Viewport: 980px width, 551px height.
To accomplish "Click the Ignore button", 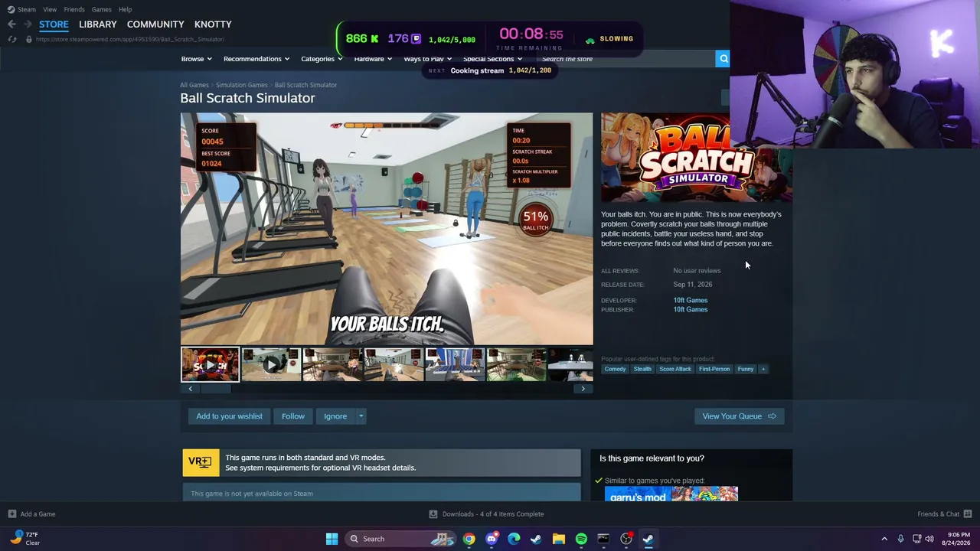I will [335, 416].
